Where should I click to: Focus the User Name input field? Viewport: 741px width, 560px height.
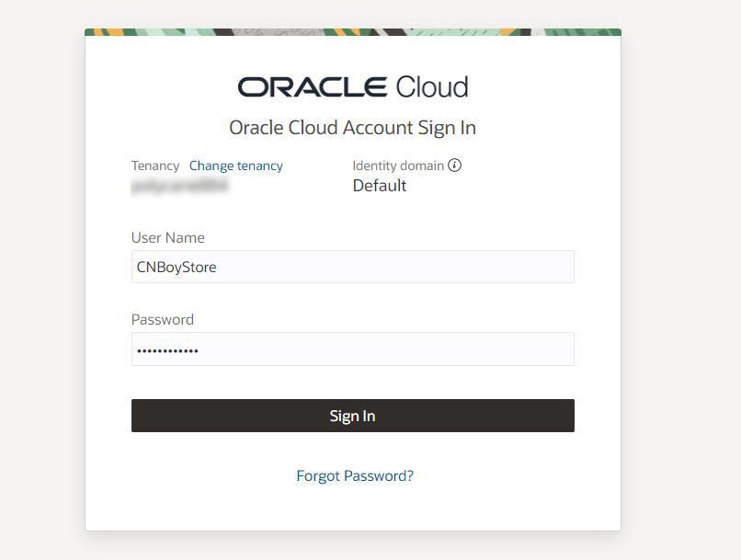353,267
